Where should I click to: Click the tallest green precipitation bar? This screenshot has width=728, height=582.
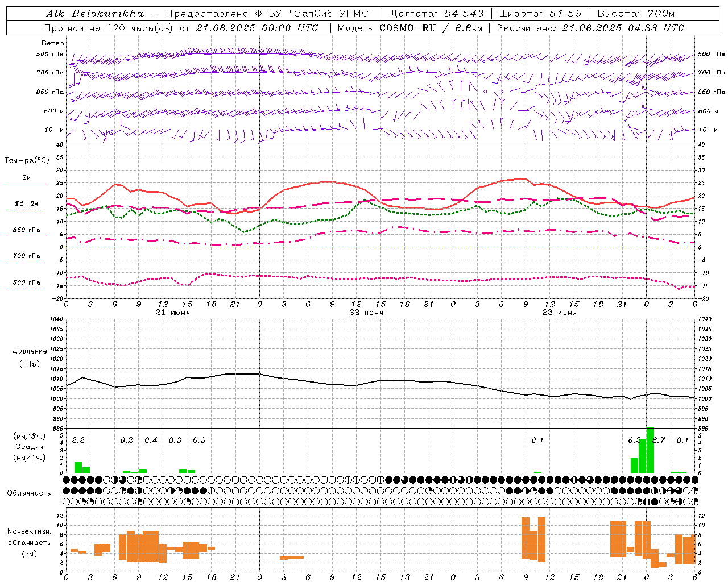tap(650, 450)
